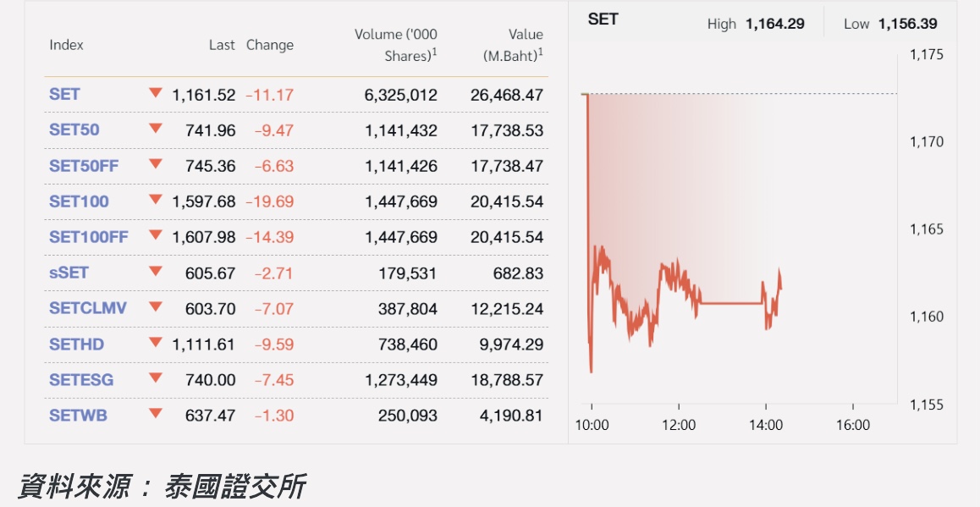Sort by the Last column header

click(x=222, y=45)
